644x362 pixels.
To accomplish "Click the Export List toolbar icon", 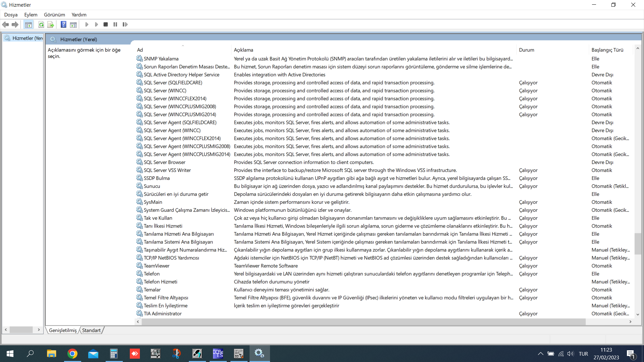I will click(51, 24).
